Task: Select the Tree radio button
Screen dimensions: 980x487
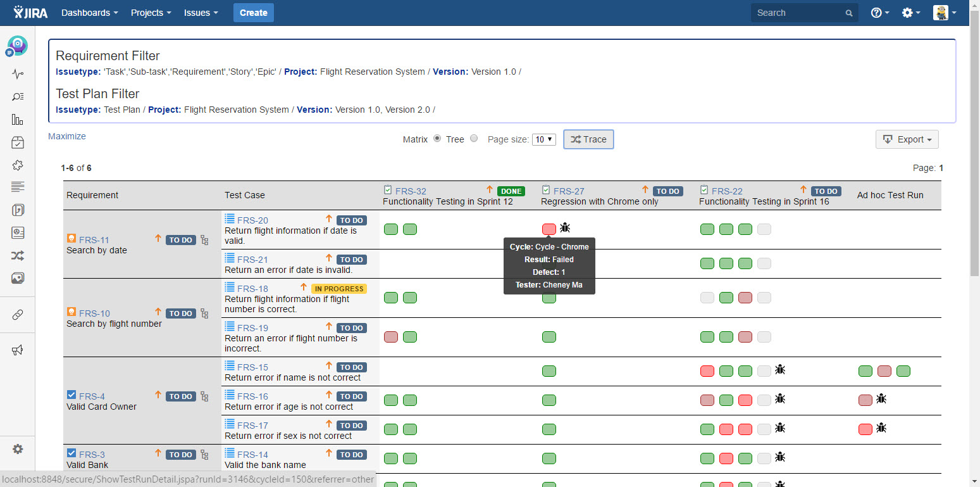Action: coord(474,139)
